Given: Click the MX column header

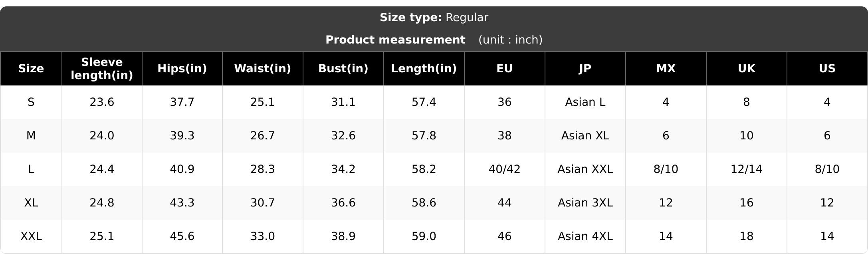Looking at the screenshot, I should (x=666, y=69).
